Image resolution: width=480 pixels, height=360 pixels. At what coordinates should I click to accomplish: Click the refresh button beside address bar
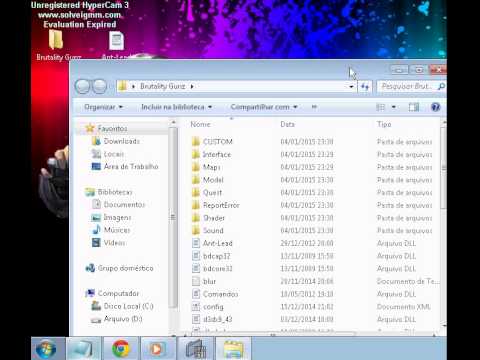(365, 87)
